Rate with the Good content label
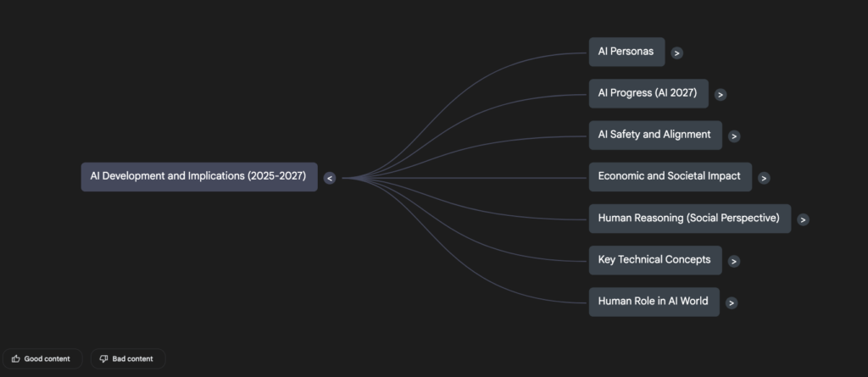The height and width of the screenshot is (377, 868). click(x=47, y=358)
